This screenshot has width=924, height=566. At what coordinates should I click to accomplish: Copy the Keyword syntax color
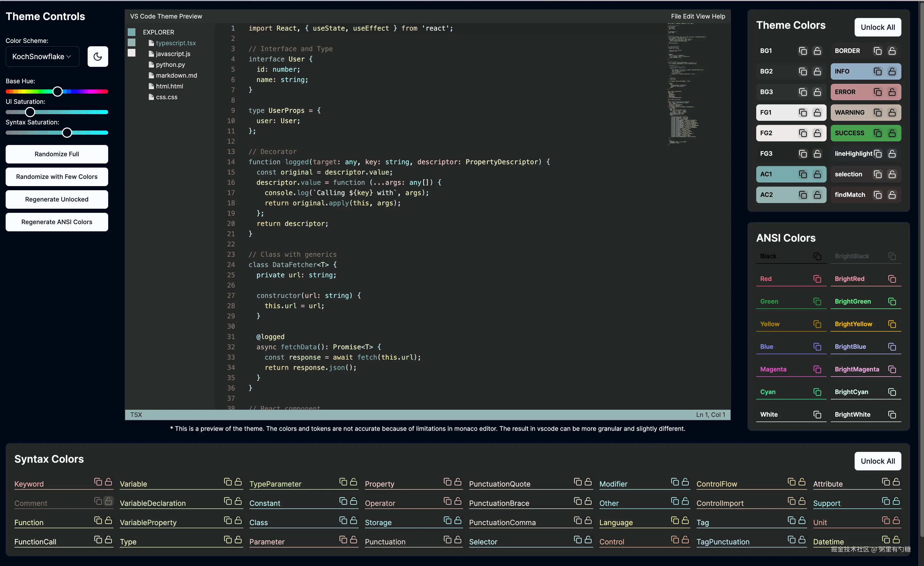point(98,482)
